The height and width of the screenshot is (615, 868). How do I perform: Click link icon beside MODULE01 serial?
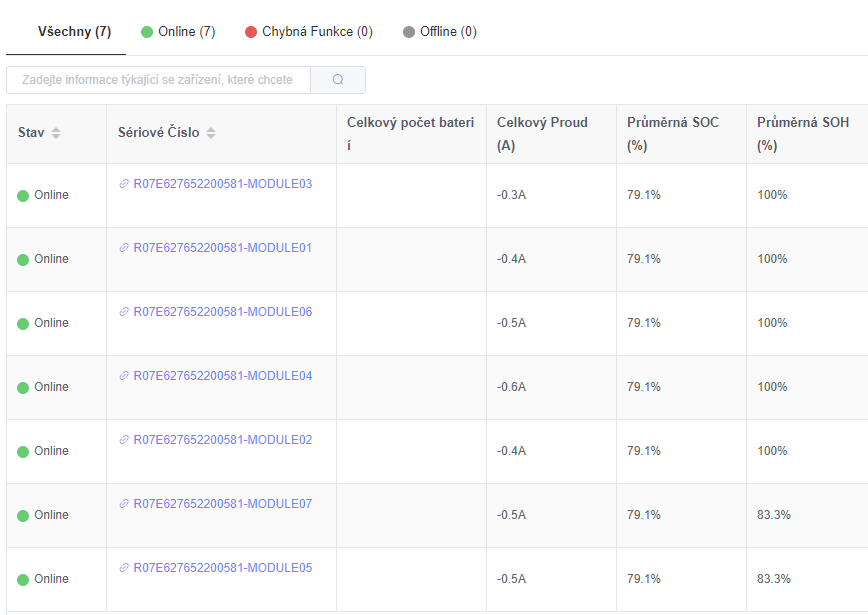[124, 248]
